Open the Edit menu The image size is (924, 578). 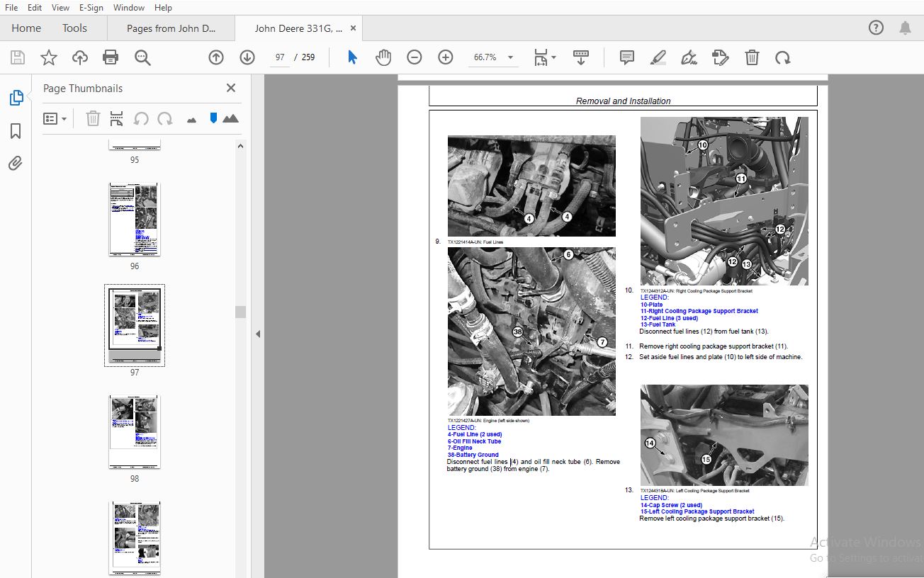coord(34,7)
